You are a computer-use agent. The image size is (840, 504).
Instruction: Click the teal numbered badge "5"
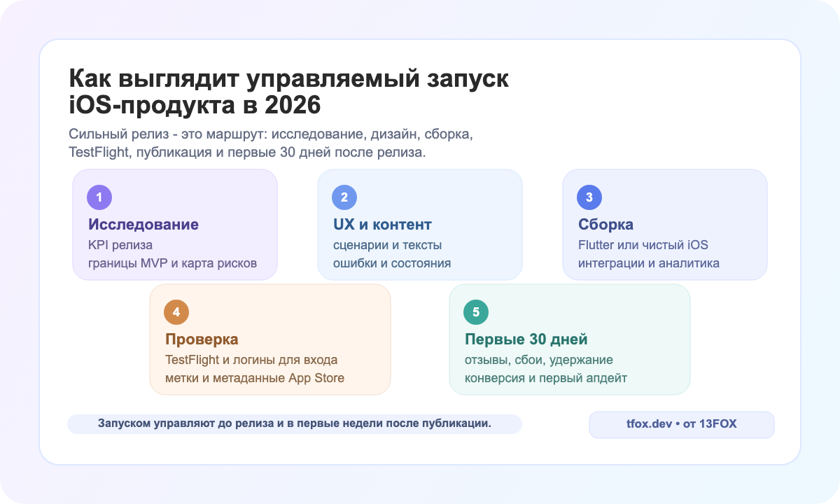point(477,312)
